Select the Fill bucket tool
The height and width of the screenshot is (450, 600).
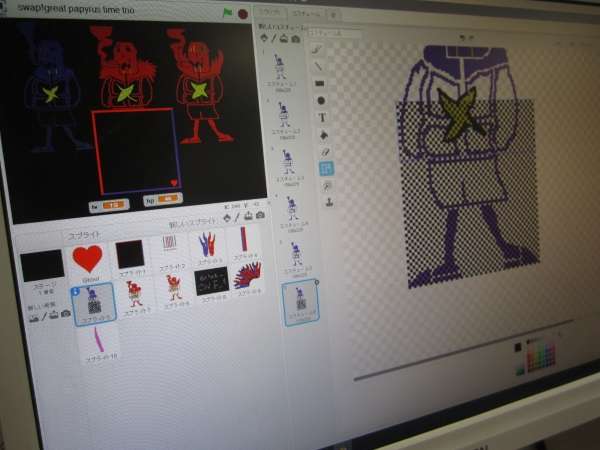(324, 135)
